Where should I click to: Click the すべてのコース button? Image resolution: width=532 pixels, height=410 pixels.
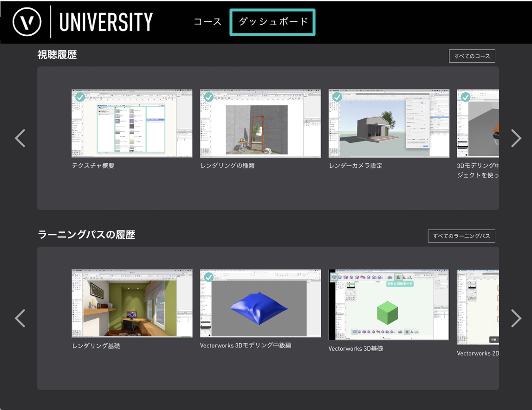point(472,56)
